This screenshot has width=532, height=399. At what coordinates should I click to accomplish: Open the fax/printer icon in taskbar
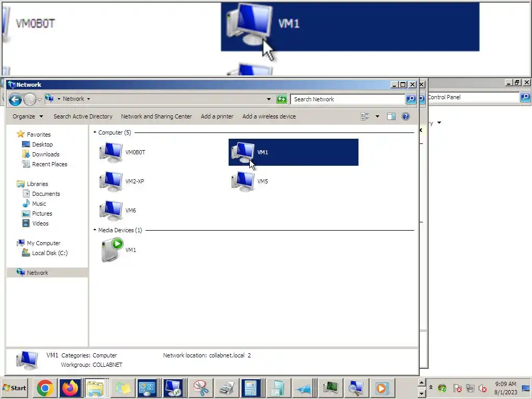(x=226, y=388)
